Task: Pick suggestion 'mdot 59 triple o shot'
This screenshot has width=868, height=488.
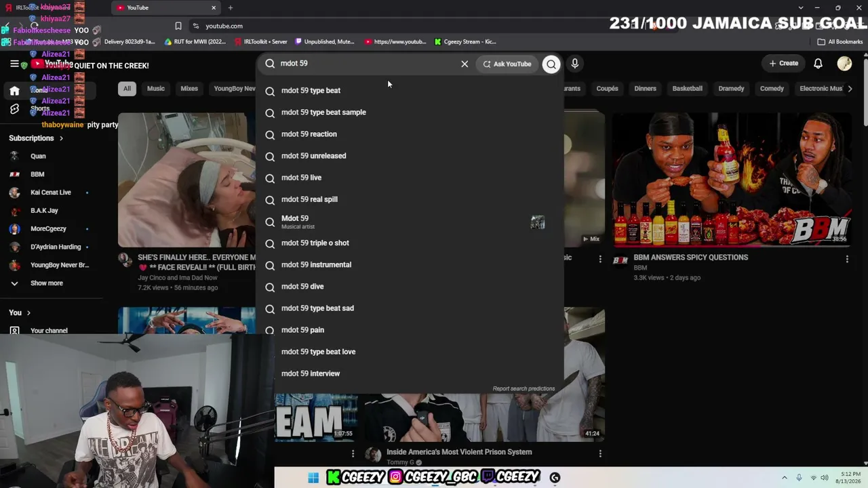Action: (x=410, y=243)
